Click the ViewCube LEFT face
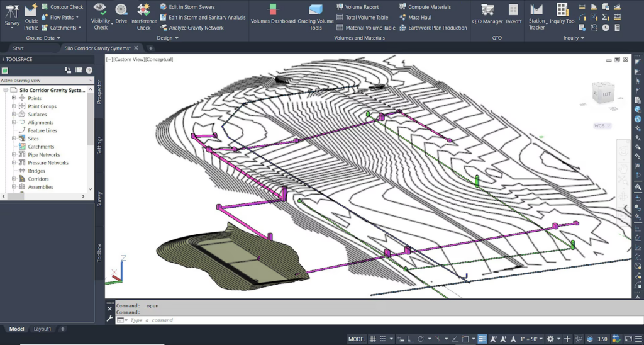This screenshot has width=644, height=345. click(606, 94)
